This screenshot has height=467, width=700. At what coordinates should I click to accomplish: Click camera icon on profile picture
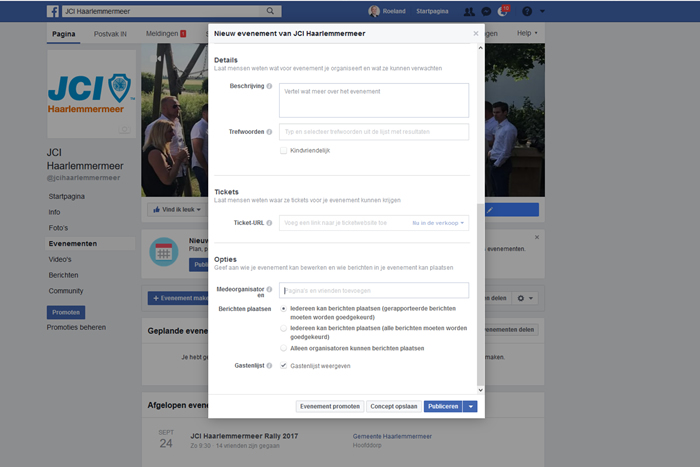[125, 129]
